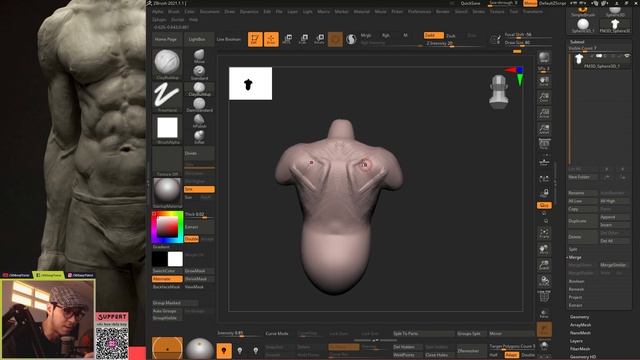Open the BrushAlpha picker
This screenshot has width=640, height=360.
(167, 129)
